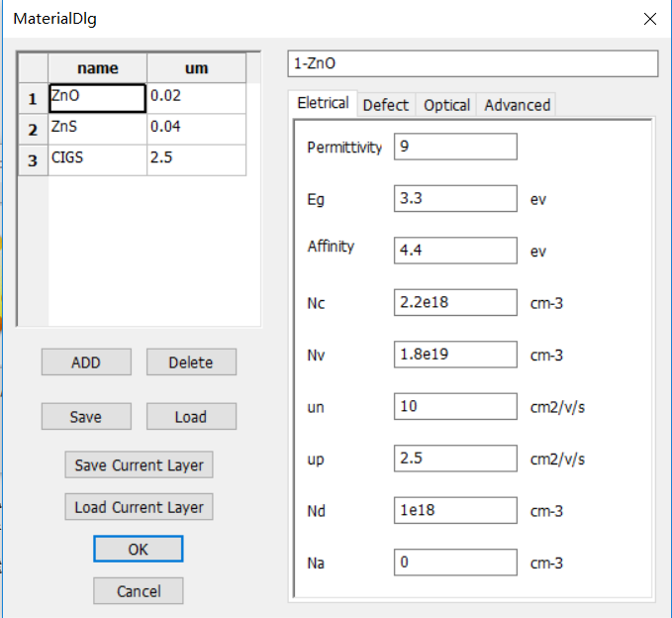Focus the Eg bandgap input field

455,199
